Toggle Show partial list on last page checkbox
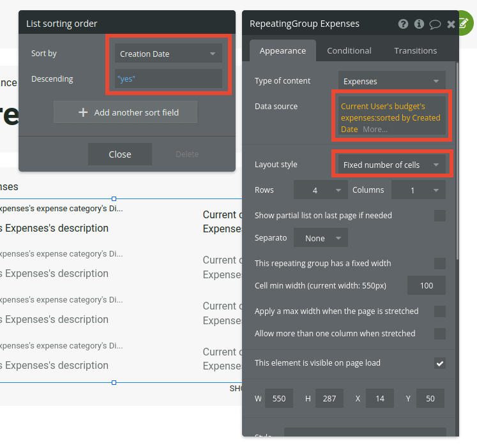 click(x=439, y=216)
